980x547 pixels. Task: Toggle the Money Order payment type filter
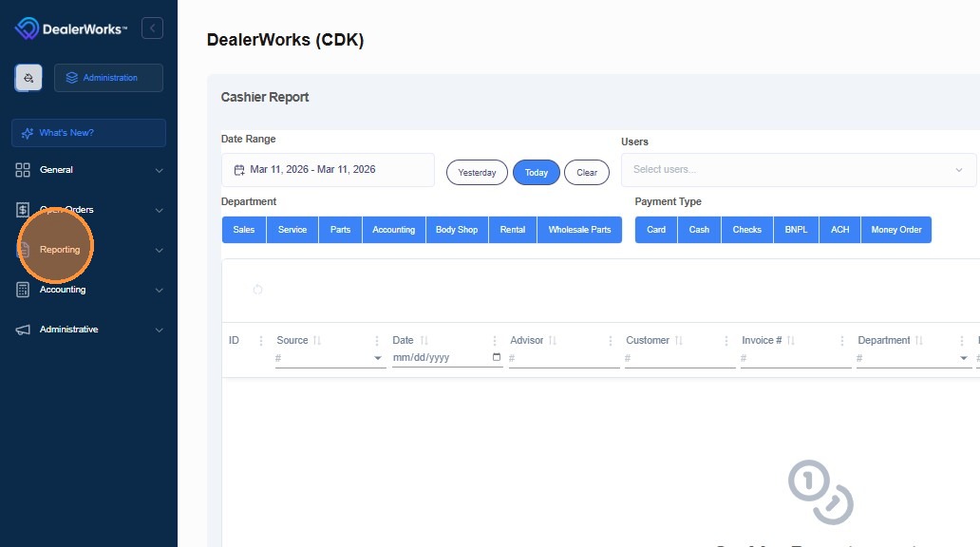pyautogui.click(x=896, y=230)
